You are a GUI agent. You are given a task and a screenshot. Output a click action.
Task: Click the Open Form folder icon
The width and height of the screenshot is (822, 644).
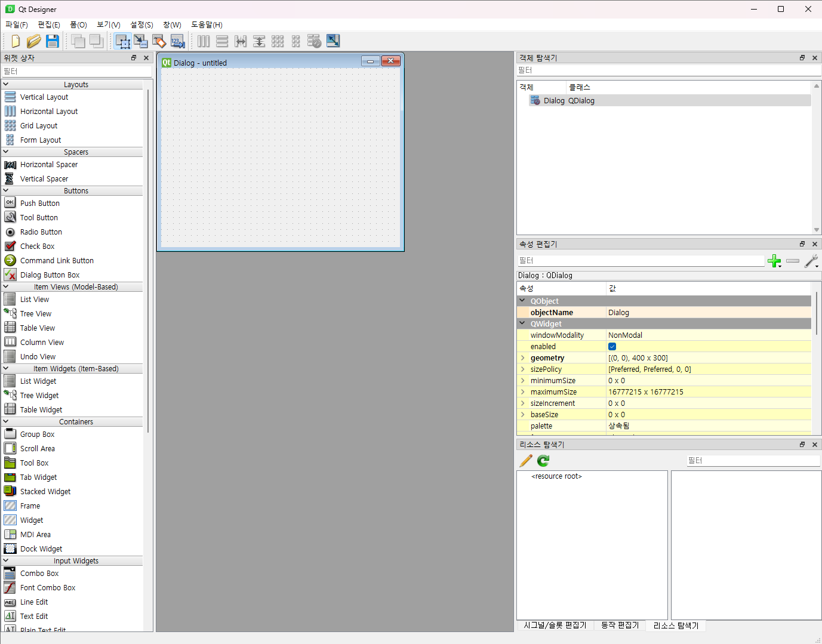point(34,41)
